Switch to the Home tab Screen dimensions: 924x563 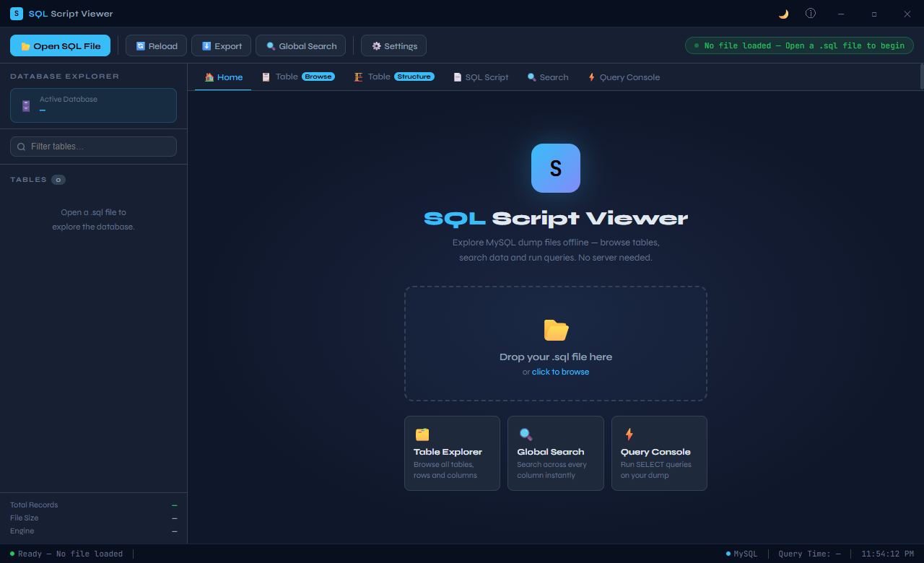[223, 77]
